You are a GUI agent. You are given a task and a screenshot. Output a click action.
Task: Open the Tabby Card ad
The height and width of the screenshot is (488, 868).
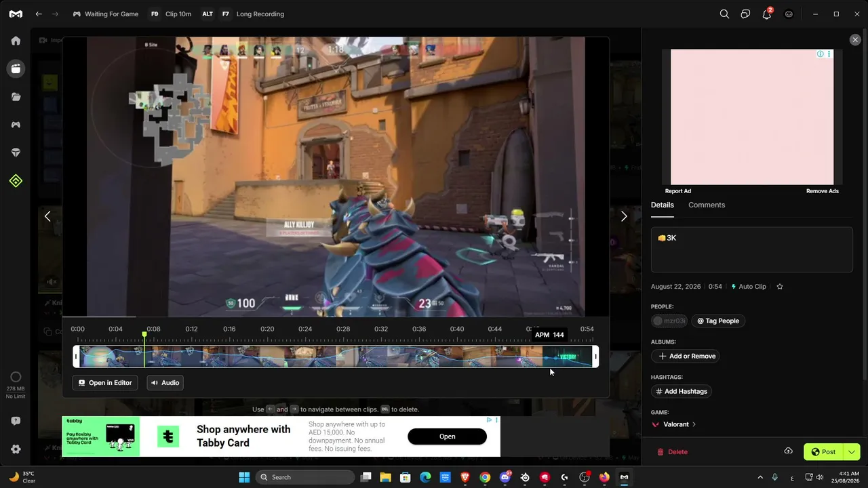point(447,436)
